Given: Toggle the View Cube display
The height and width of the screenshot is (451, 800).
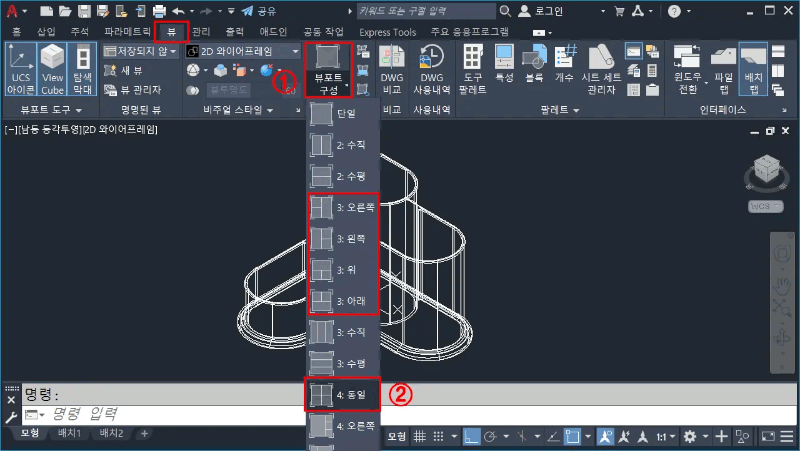Looking at the screenshot, I should tap(53, 69).
